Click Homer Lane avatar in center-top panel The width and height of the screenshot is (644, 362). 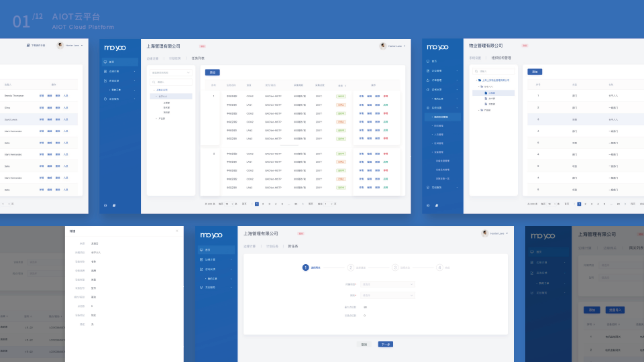click(383, 46)
